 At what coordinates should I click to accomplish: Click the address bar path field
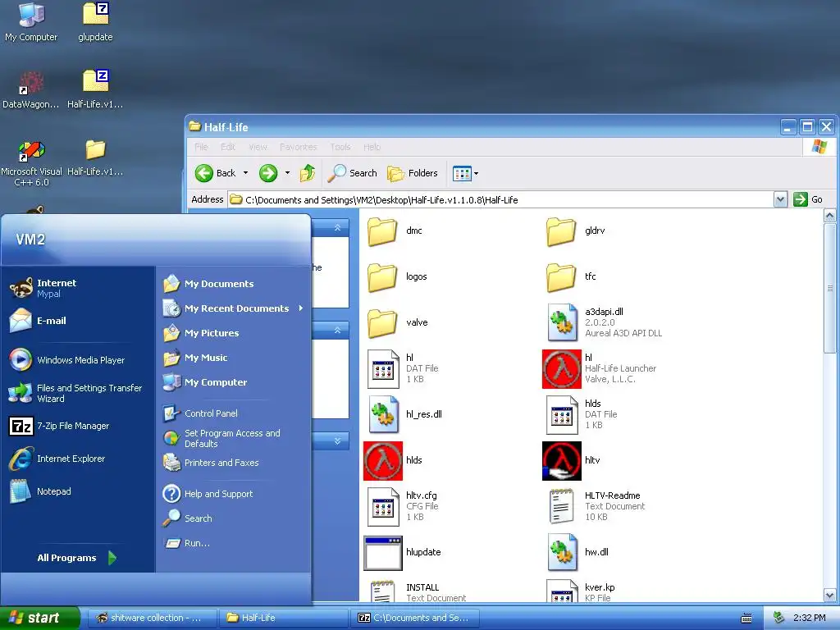point(501,200)
